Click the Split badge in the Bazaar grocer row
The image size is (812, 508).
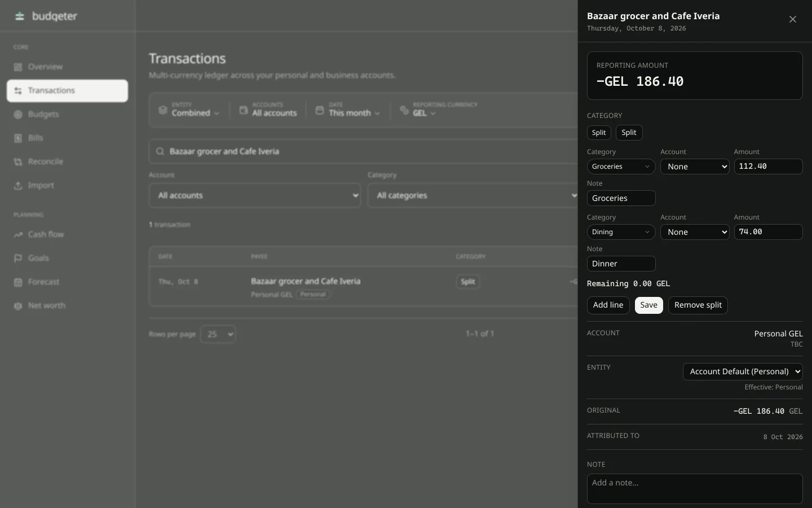[x=467, y=282]
